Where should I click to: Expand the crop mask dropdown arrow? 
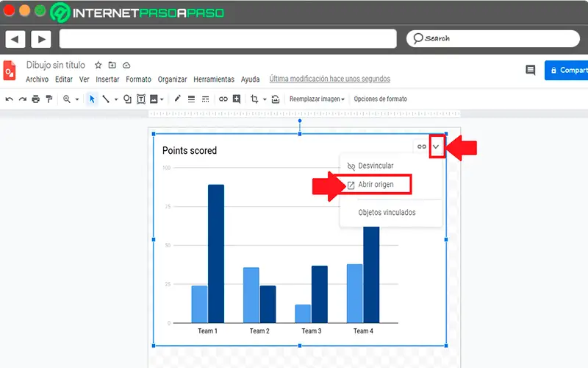coord(265,99)
